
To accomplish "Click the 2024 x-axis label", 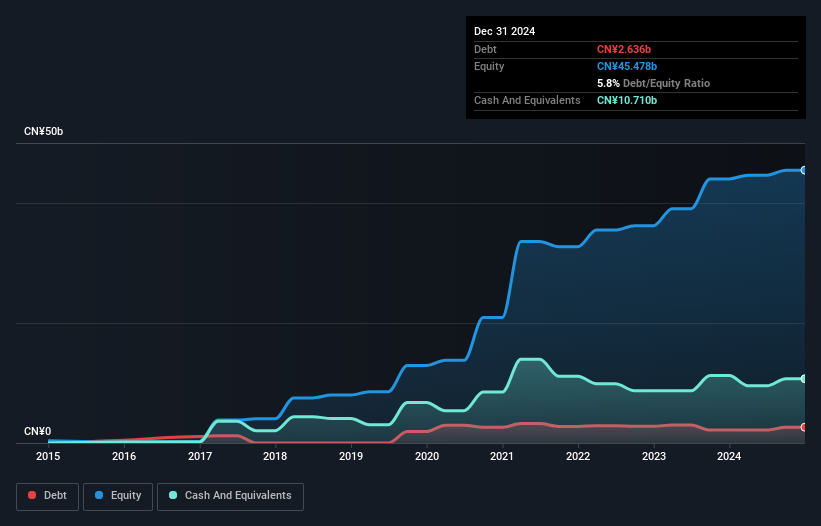I will (x=729, y=456).
